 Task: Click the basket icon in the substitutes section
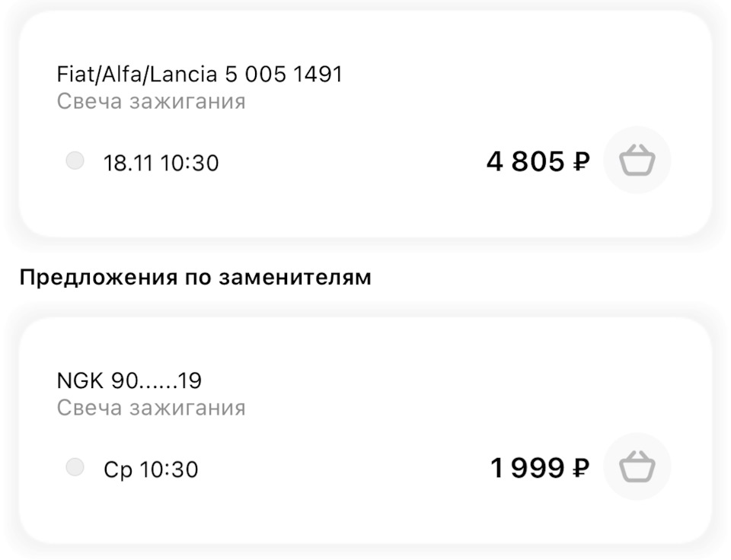[637, 466]
